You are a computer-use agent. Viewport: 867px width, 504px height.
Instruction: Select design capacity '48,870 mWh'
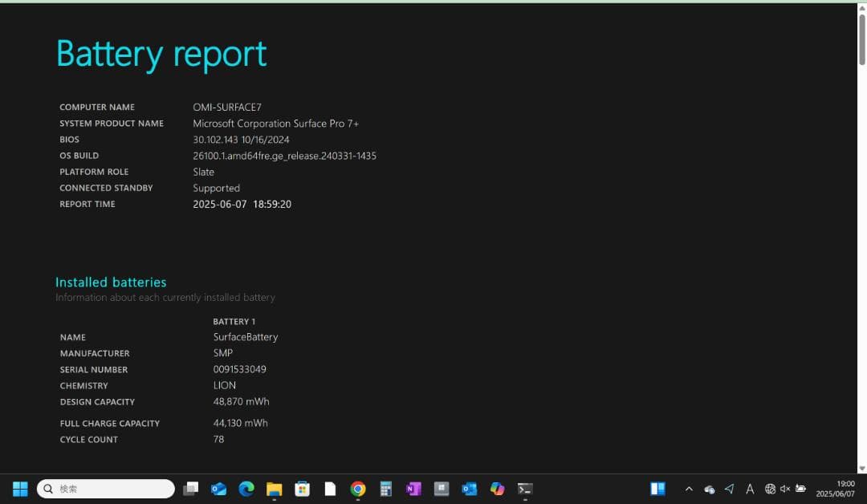pos(241,401)
